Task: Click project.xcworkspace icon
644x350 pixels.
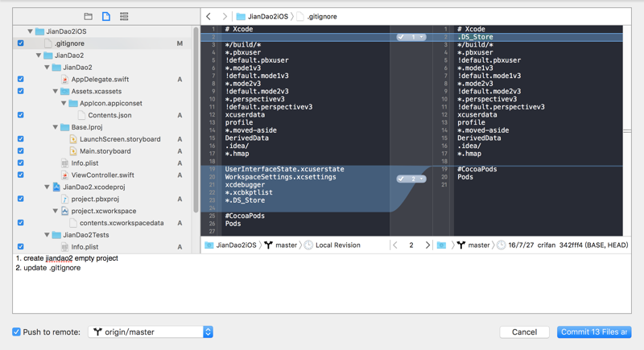Action: tap(64, 211)
